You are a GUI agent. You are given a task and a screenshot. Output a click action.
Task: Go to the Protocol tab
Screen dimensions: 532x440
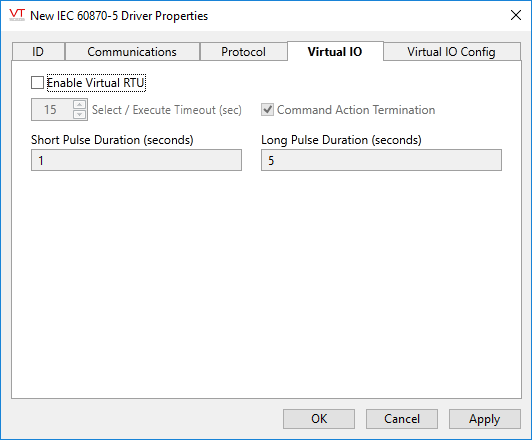tap(243, 52)
